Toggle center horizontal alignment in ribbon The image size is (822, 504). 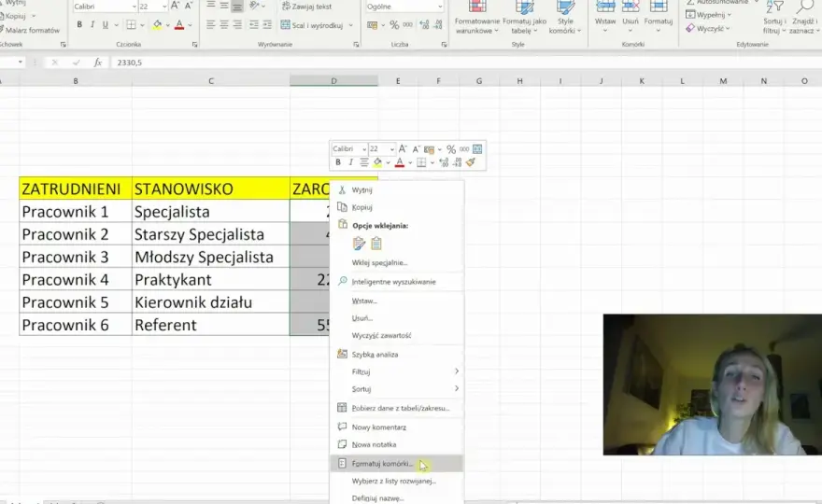pyautogui.click(x=224, y=24)
